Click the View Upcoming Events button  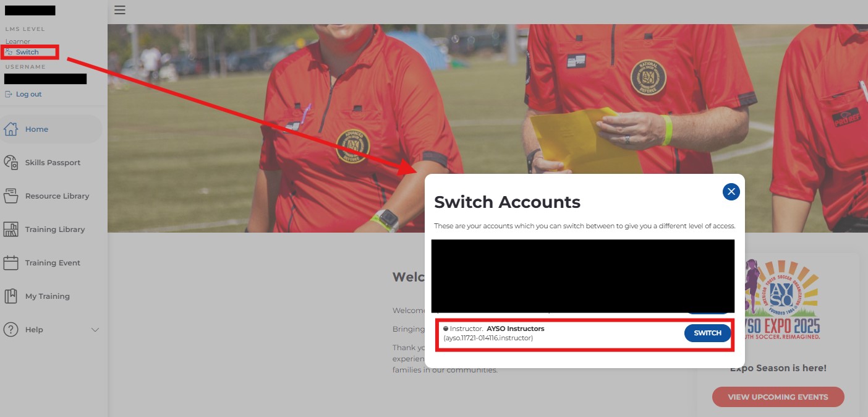(x=778, y=397)
